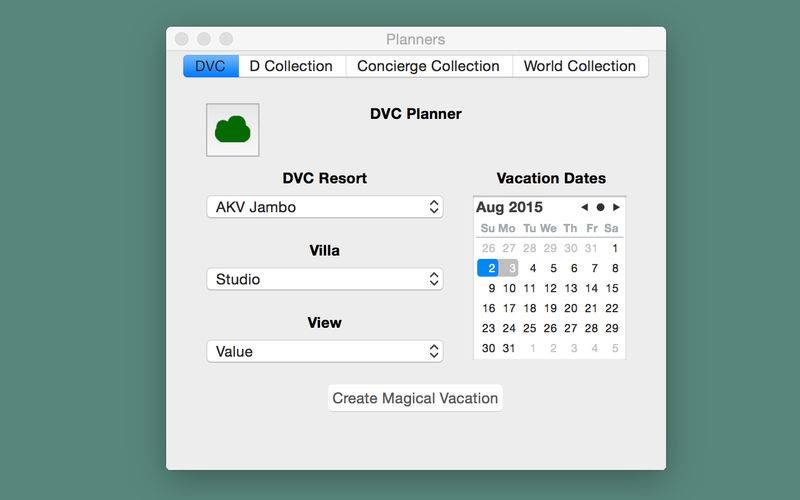This screenshot has height=500, width=800.
Task: Click Create Magical Vacation button
Action: click(x=415, y=398)
